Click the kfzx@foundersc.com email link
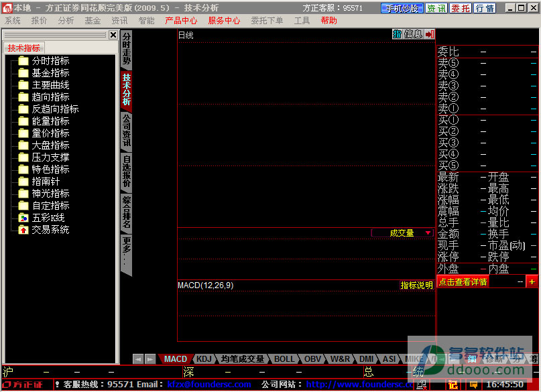Viewport: 541px width, 392px height. tap(209, 385)
